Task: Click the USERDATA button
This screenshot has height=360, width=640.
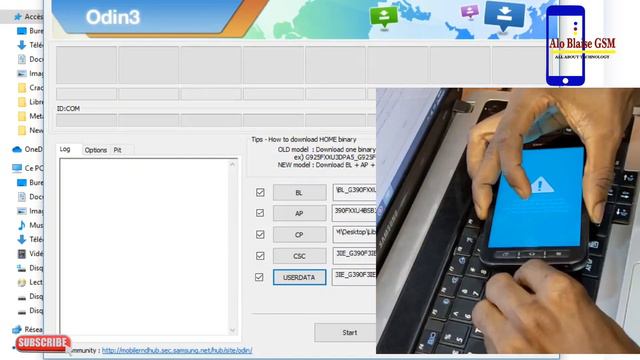Action: click(299, 277)
